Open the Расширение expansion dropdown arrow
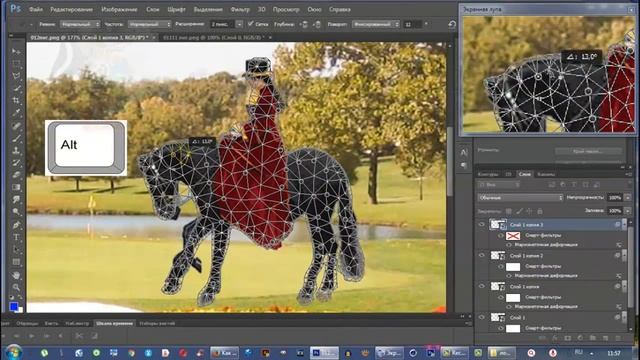This screenshot has height=360, width=640. [239, 24]
